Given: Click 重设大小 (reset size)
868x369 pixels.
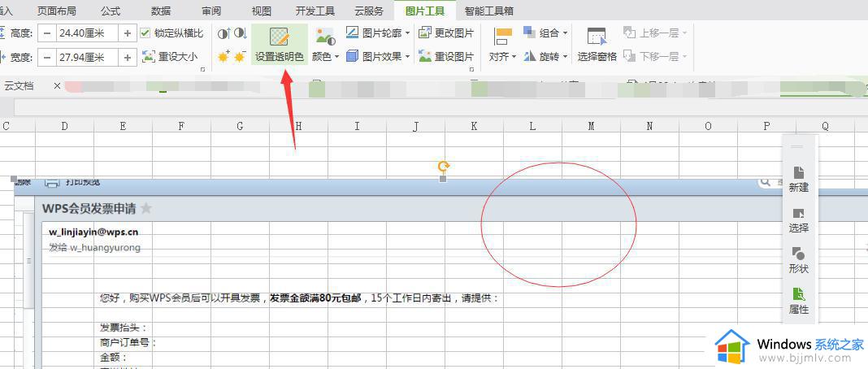Looking at the screenshot, I should [170, 56].
